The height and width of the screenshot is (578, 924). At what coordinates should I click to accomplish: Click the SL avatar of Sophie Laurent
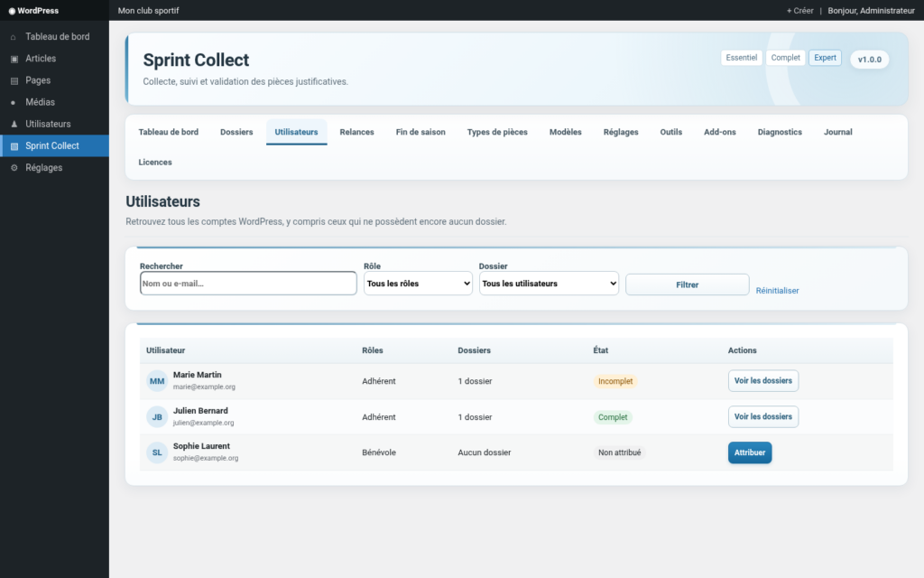point(157,452)
